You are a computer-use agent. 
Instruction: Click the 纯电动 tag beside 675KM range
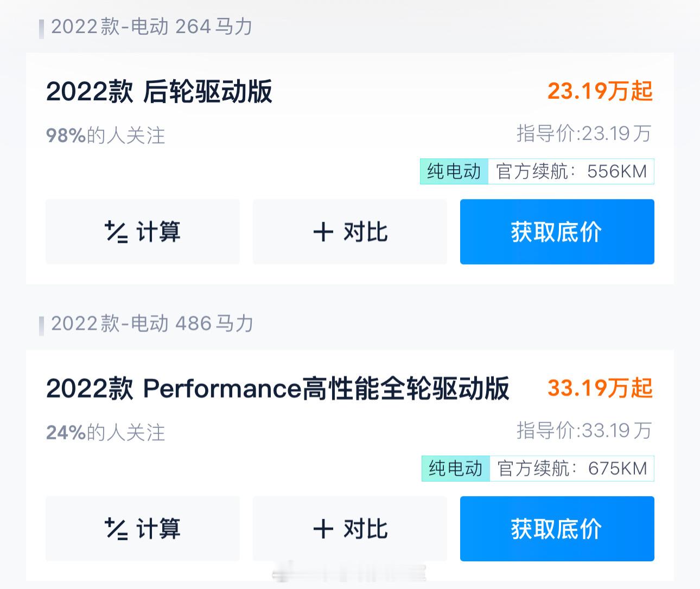(x=456, y=469)
